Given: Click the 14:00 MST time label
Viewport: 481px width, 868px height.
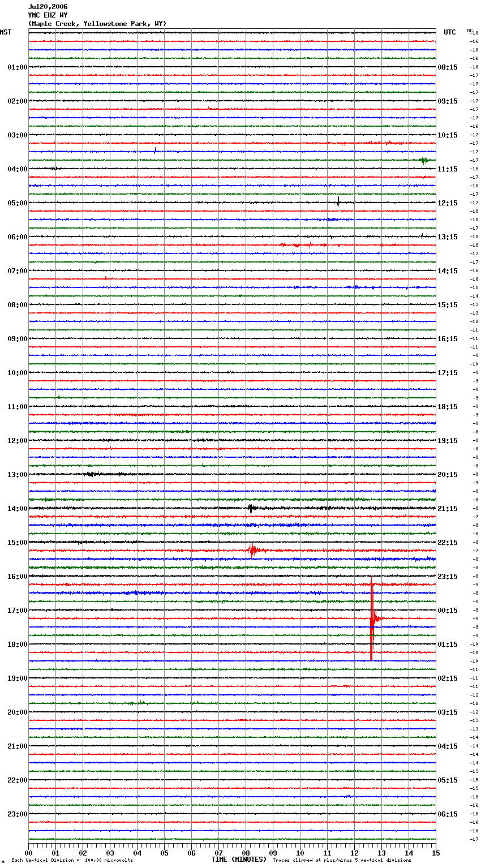Looking at the screenshot, I should [x=18, y=509].
